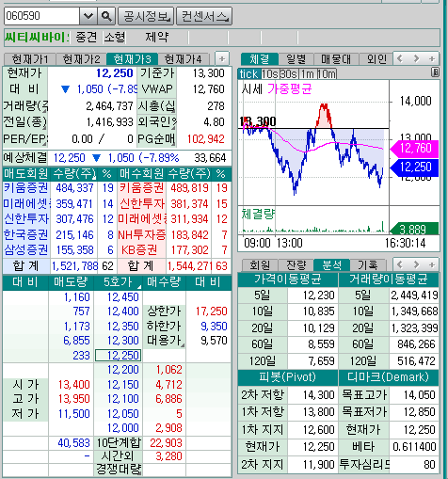Expand the PG순매 label dropdown
The width and height of the screenshot is (448, 479).
pyautogui.click(x=173, y=144)
